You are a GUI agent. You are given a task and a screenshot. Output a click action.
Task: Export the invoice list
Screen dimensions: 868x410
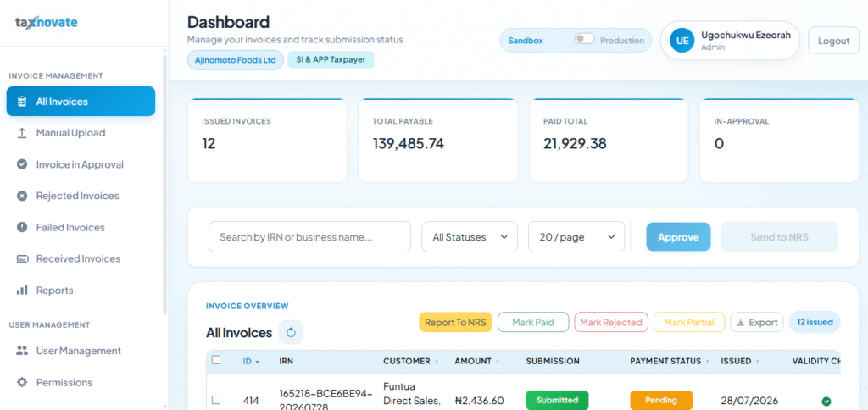coord(757,322)
